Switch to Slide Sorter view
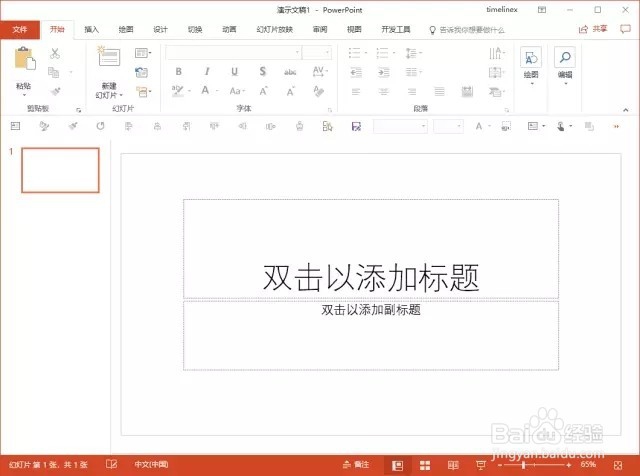The height and width of the screenshot is (476, 640). coord(425,465)
